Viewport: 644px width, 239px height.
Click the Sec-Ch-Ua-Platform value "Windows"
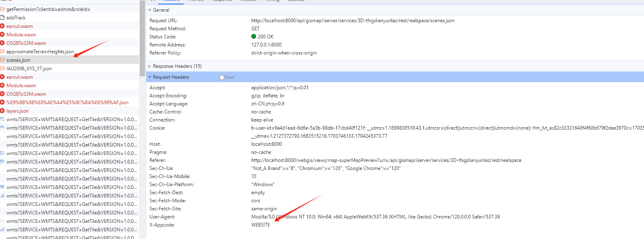point(263,184)
